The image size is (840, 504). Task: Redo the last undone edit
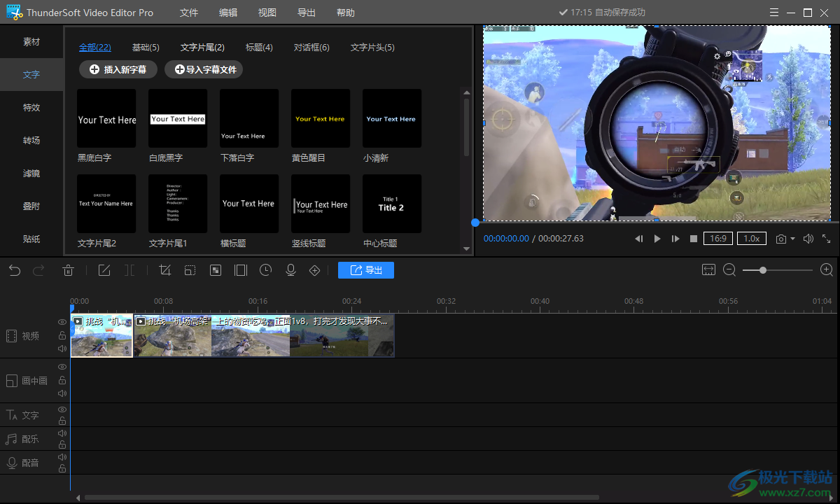coord(39,270)
